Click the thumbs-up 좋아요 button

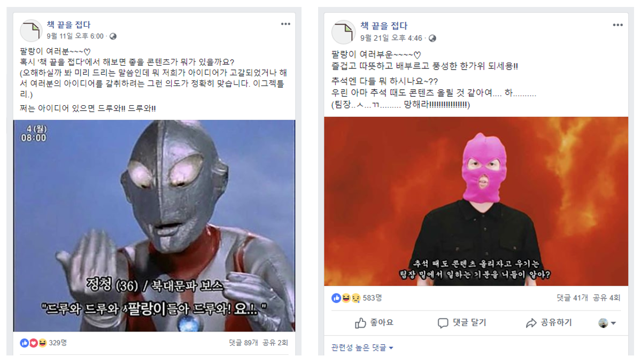pos(374,323)
